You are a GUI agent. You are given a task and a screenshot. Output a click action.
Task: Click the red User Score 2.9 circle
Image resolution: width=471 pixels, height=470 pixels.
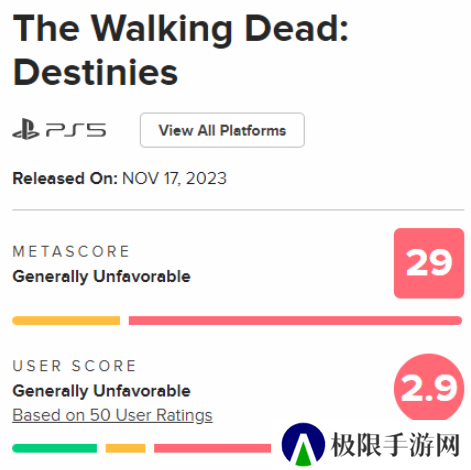[x=429, y=388]
